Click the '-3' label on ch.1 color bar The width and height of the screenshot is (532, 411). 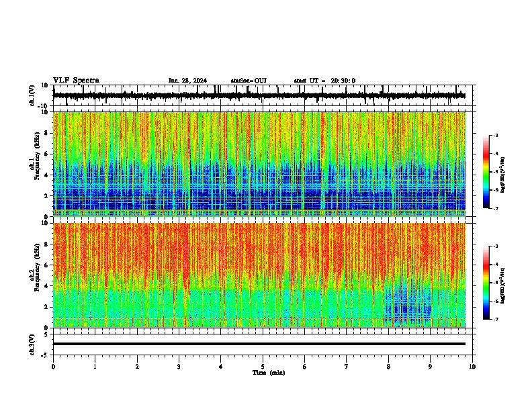click(495, 136)
